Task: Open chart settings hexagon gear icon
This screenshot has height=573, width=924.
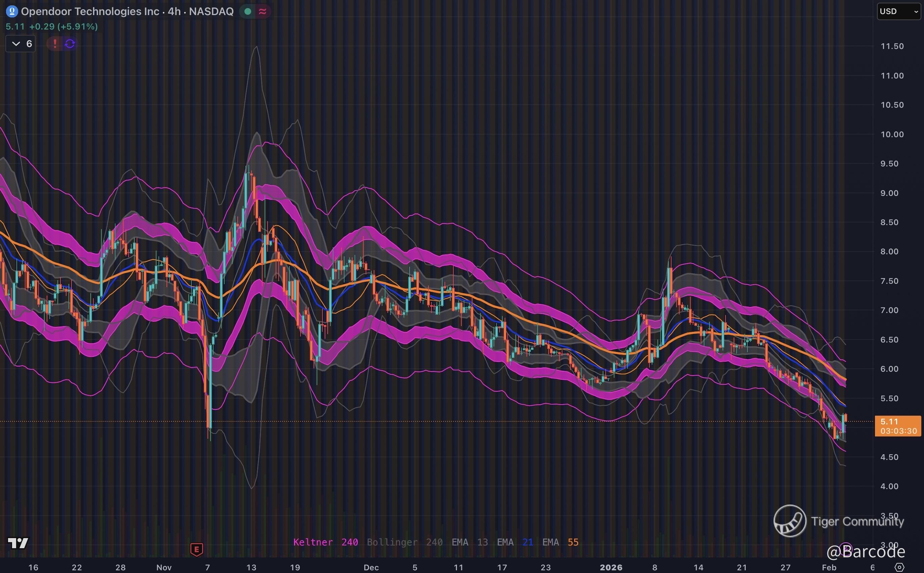Action: coord(899,567)
